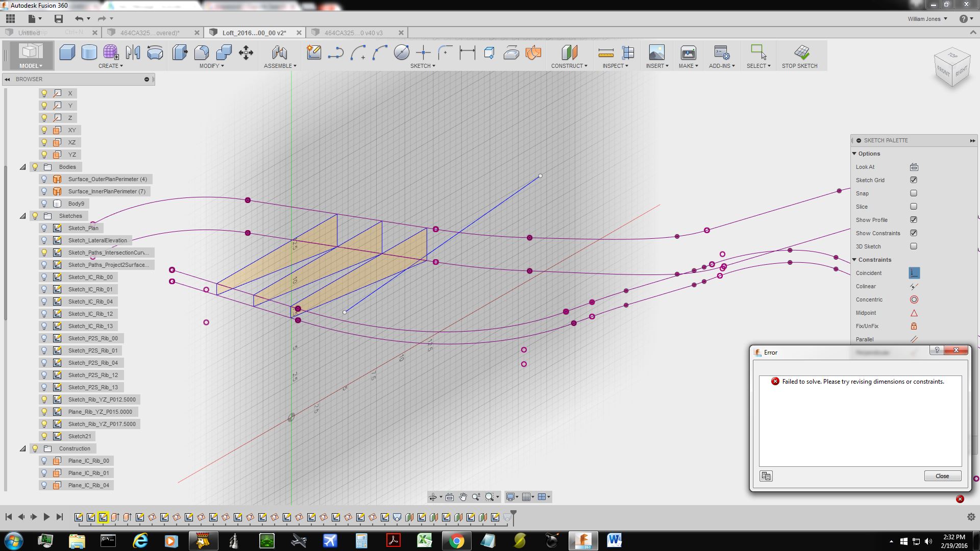This screenshot has width=980, height=551.
Task: Collapse the Constraints section in Sketch Palette
Action: [854, 260]
